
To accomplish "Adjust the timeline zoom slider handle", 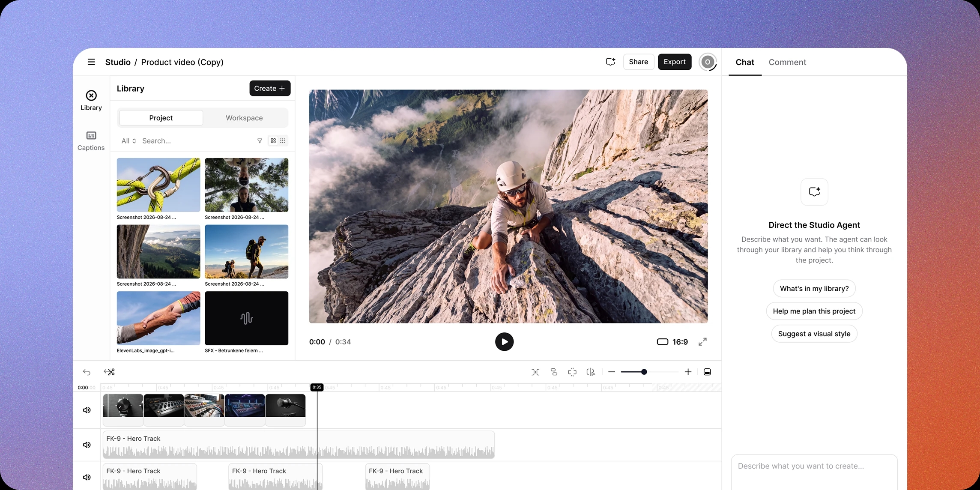I will click(x=644, y=372).
